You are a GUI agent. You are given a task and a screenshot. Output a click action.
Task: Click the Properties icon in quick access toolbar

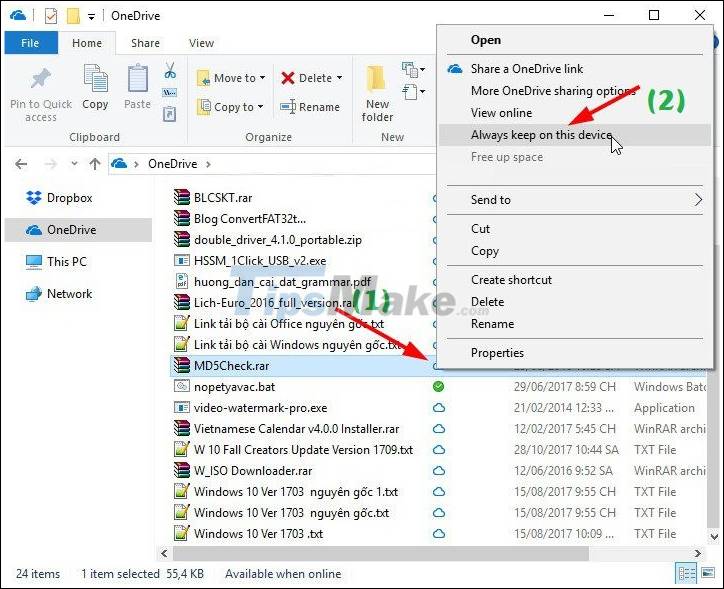[x=51, y=16]
